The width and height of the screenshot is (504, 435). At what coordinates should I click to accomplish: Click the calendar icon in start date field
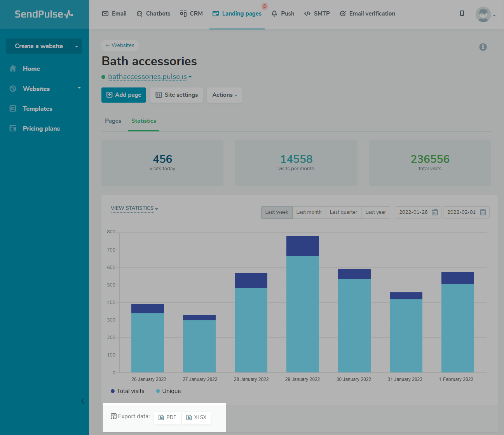click(435, 212)
